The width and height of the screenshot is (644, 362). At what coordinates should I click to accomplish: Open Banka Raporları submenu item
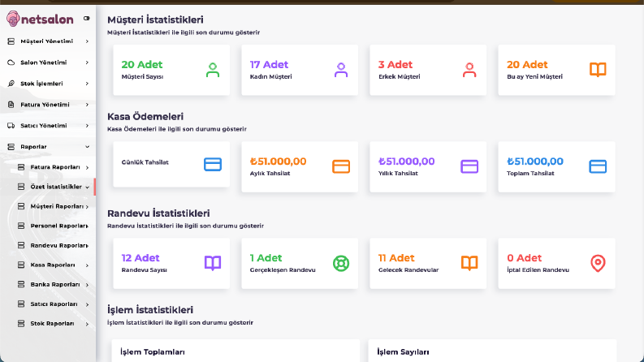click(x=55, y=284)
